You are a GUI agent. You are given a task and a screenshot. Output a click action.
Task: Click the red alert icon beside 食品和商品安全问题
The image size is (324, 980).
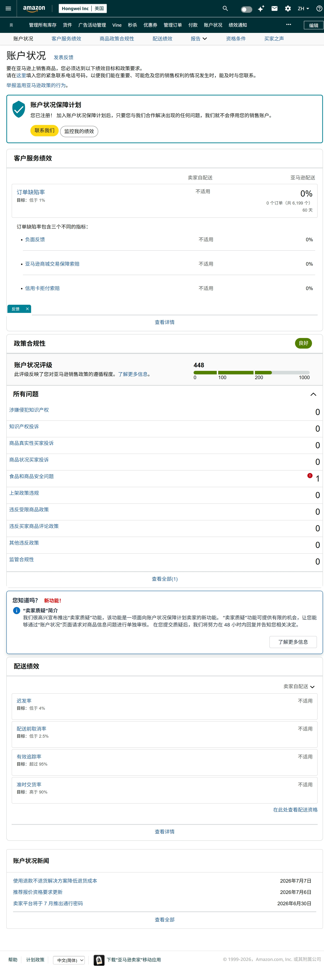(310, 476)
